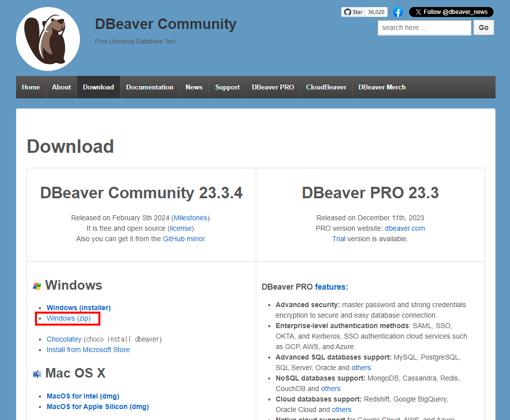The width and height of the screenshot is (510, 420).
Task: Open the license link
Action: tap(180, 228)
